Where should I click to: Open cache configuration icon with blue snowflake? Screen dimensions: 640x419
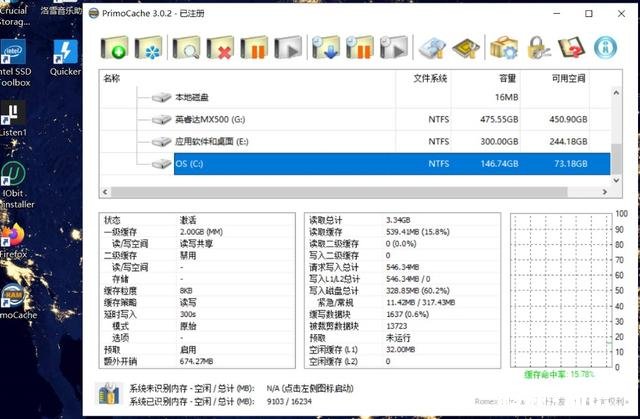(149, 47)
